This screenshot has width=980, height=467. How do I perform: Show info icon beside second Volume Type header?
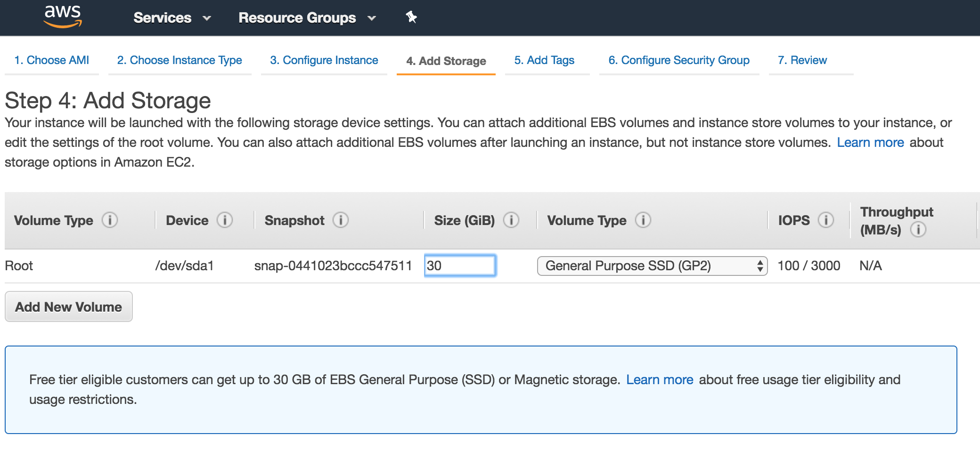click(x=643, y=220)
